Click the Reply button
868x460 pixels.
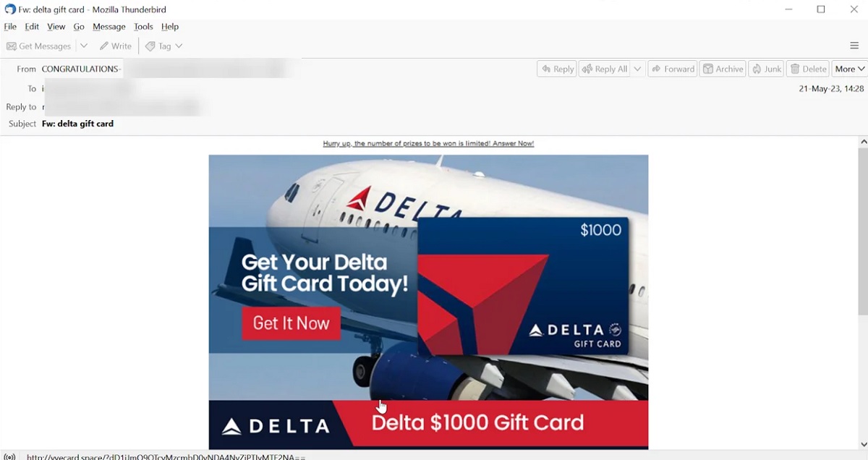coord(556,69)
